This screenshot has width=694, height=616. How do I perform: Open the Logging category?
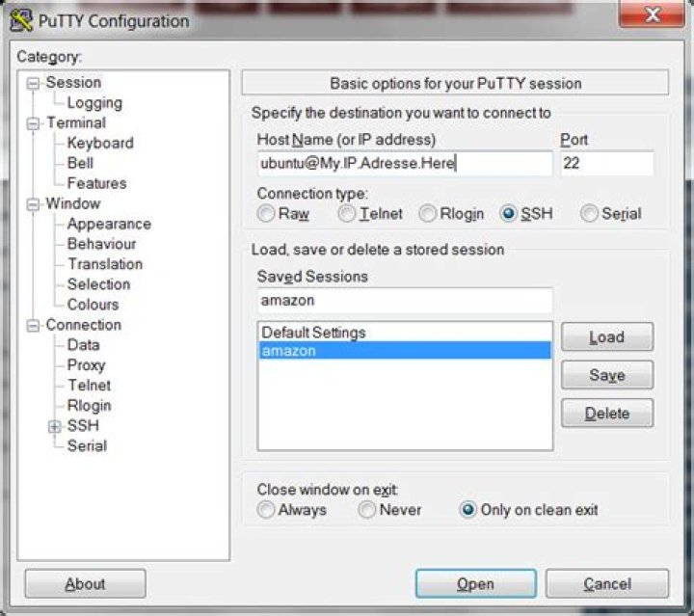pyautogui.click(x=94, y=103)
